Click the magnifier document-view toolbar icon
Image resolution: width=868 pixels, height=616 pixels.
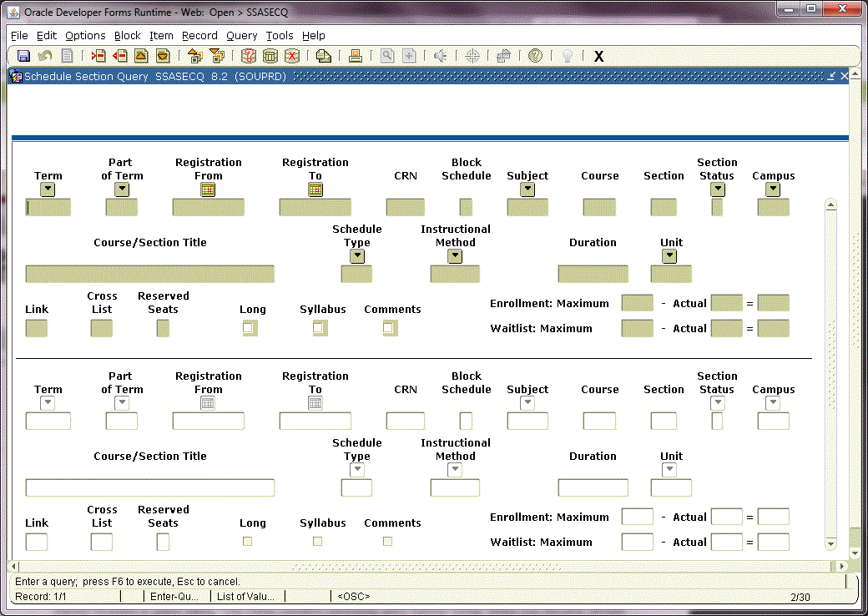pos(387,56)
